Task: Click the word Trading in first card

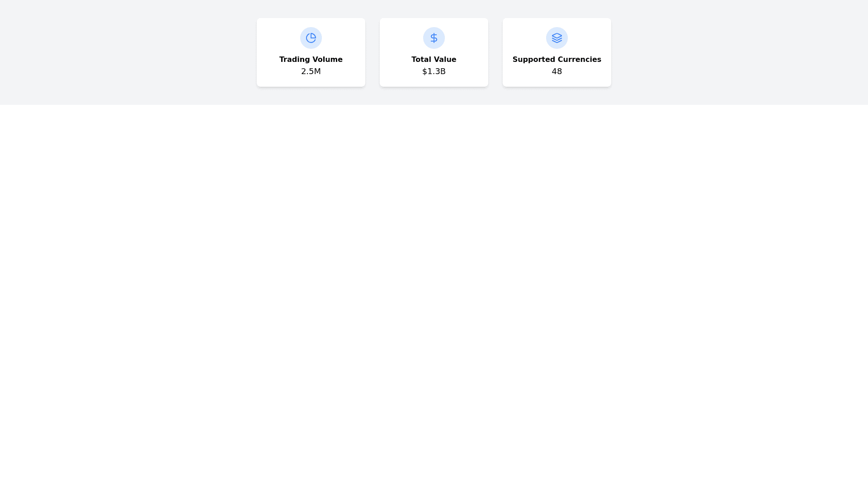Action: (x=293, y=60)
